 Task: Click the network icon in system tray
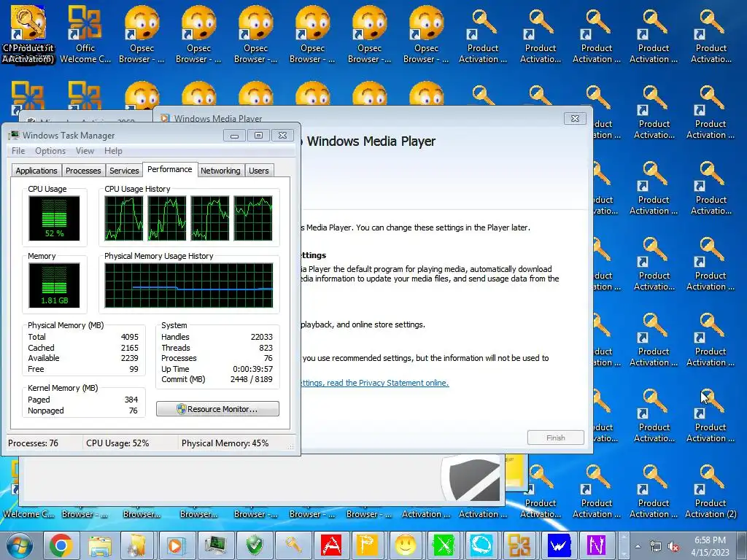coord(656,546)
